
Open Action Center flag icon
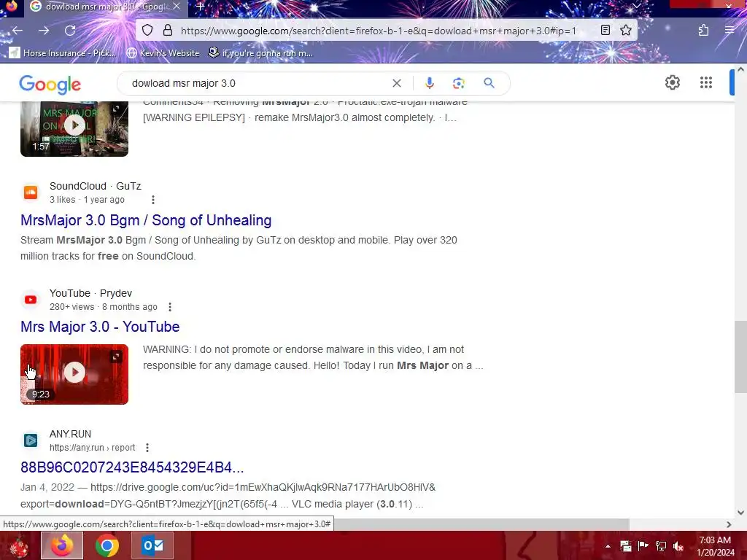643,546
